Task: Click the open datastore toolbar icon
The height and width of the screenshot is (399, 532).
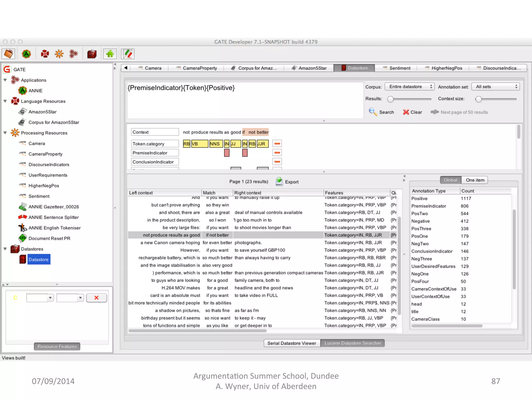Action: click(92, 54)
